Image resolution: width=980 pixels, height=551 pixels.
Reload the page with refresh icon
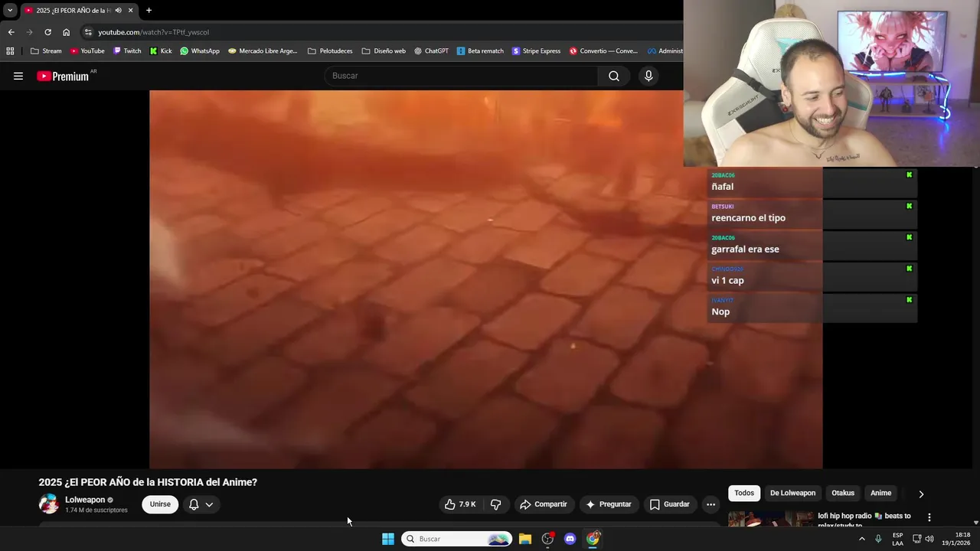47,32
